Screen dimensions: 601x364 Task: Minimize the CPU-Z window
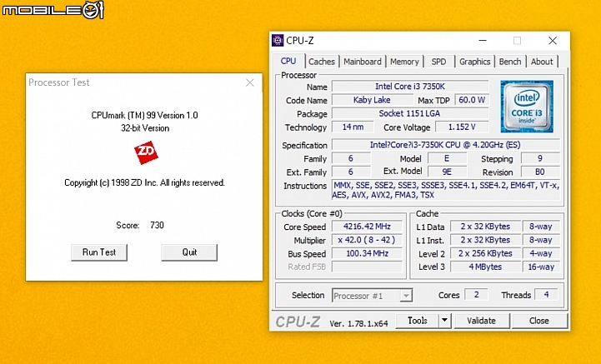point(483,41)
